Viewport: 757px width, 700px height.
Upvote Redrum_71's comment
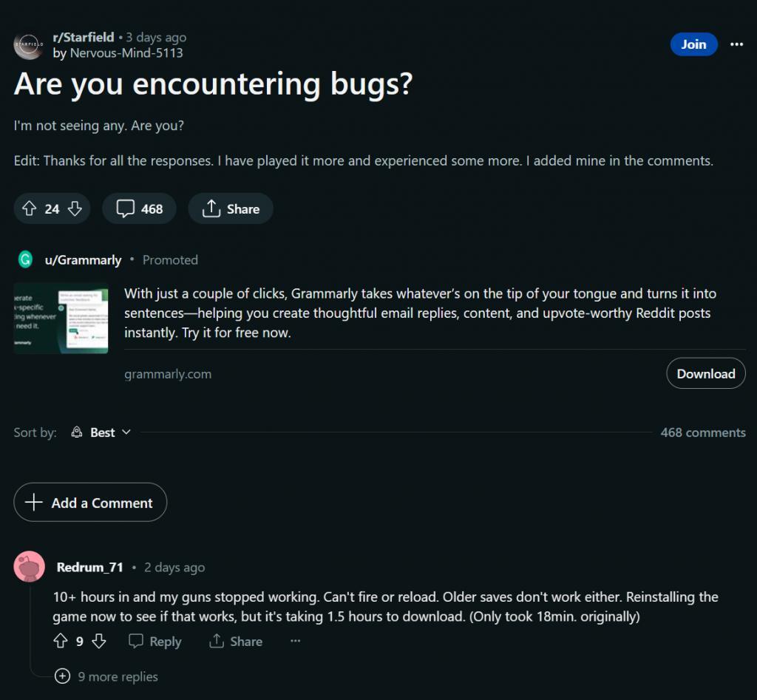[x=61, y=642]
